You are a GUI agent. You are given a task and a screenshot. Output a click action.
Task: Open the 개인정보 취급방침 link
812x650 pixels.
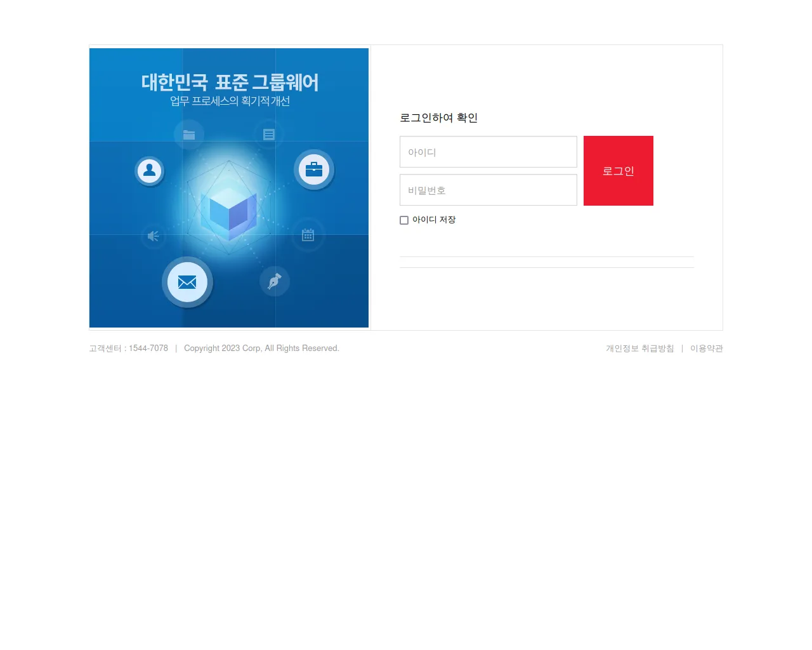(x=639, y=348)
